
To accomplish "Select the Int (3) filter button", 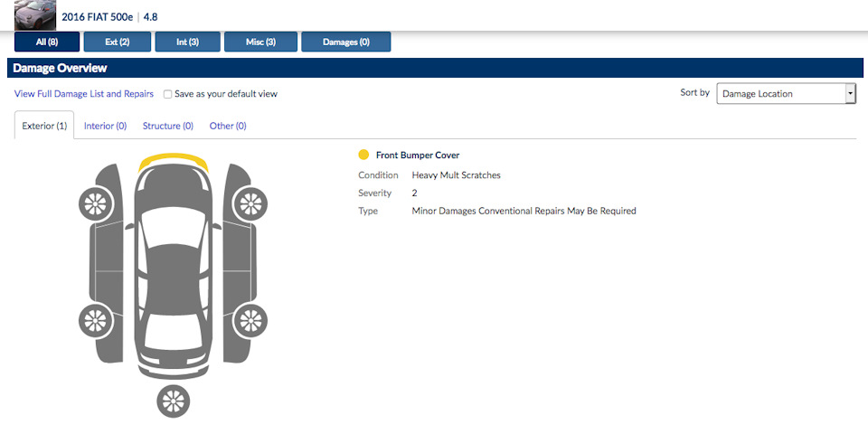I will [x=188, y=42].
